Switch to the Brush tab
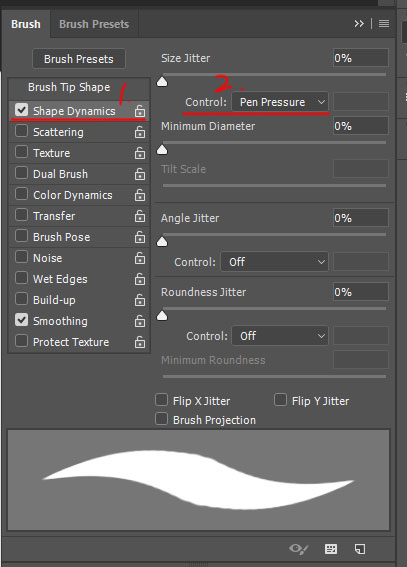The width and height of the screenshot is (407, 567). (x=26, y=24)
